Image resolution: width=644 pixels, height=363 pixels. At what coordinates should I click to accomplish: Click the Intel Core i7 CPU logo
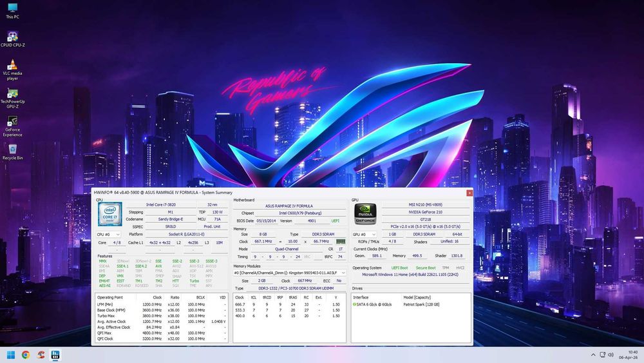[x=109, y=214]
